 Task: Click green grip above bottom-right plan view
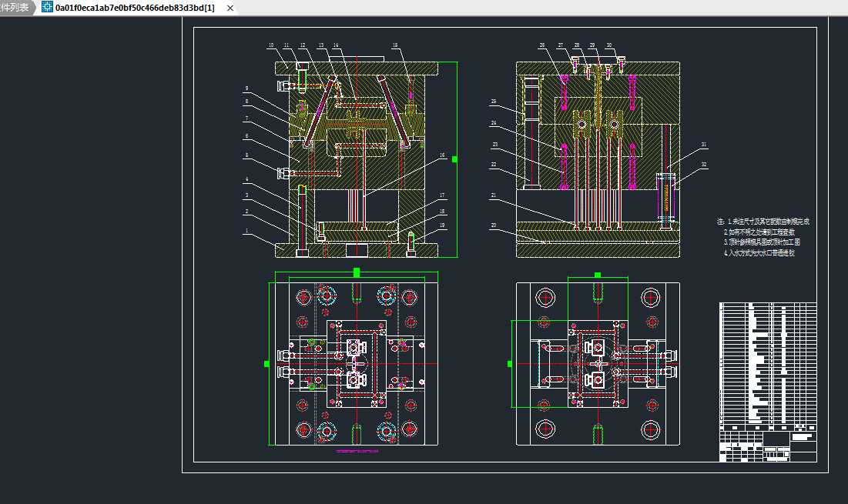[598, 275]
